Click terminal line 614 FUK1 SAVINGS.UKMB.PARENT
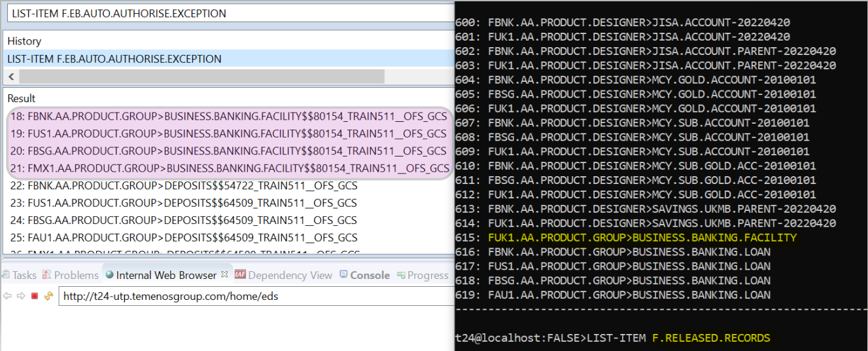The image size is (868, 351). (x=646, y=223)
